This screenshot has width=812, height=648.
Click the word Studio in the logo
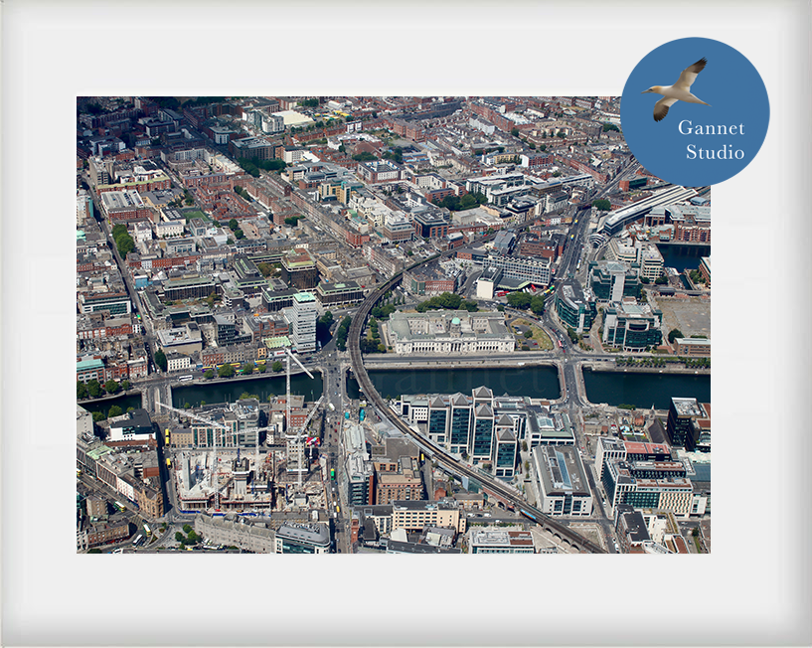[x=715, y=152]
